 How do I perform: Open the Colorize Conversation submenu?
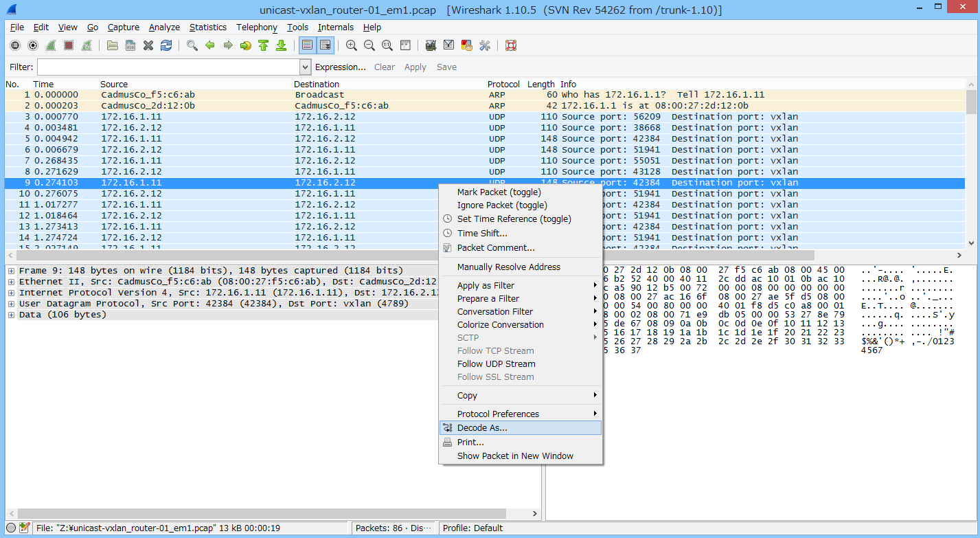coord(520,324)
